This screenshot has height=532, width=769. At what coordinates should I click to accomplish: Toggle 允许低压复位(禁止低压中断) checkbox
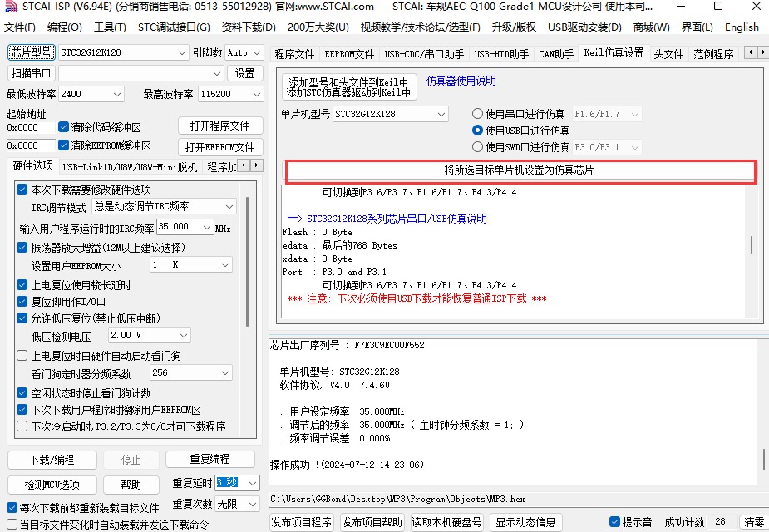coord(22,318)
